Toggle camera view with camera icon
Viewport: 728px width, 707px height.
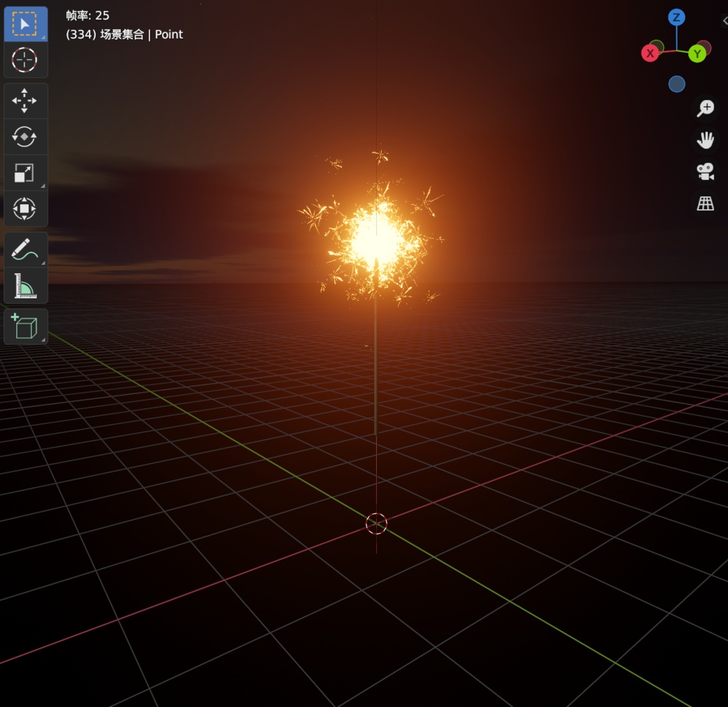coord(705,171)
